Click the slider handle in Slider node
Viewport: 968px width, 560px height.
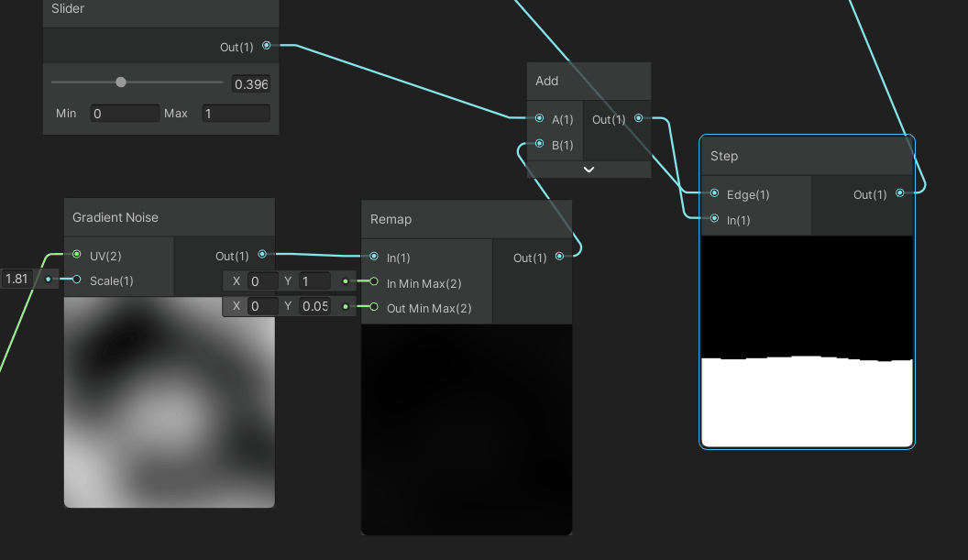pyautogui.click(x=121, y=82)
